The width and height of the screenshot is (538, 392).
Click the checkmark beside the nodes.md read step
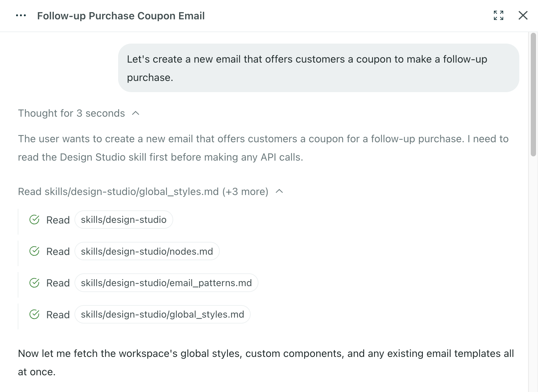[34, 251]
